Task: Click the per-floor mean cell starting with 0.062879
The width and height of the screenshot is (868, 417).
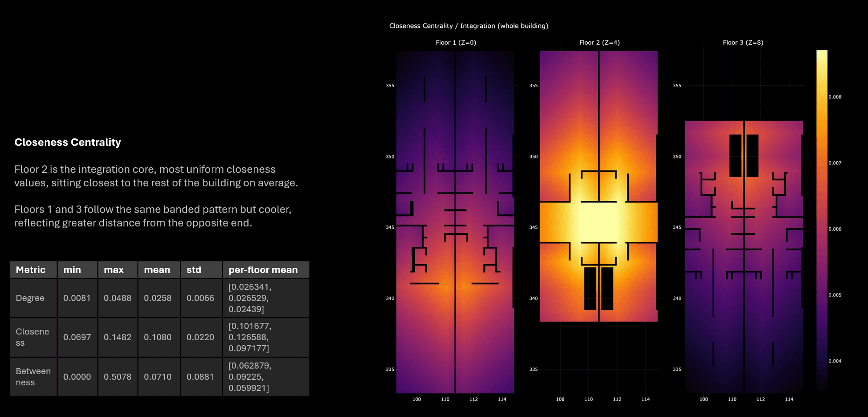Action: [x=266, y=377]
